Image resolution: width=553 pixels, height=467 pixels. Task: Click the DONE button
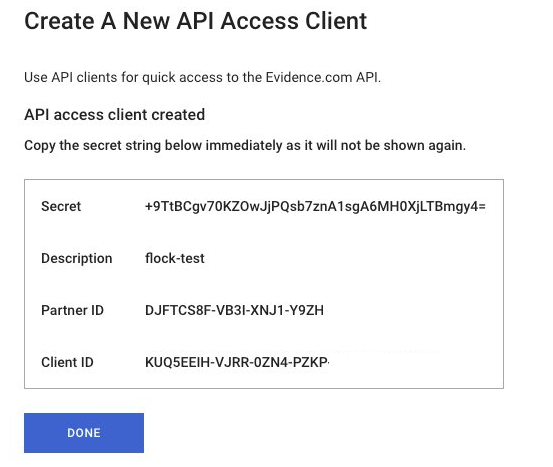point(84,433)
